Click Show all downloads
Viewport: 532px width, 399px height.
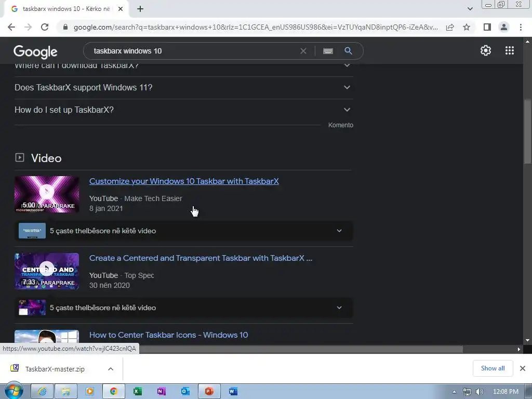click(x=493, y=368)
